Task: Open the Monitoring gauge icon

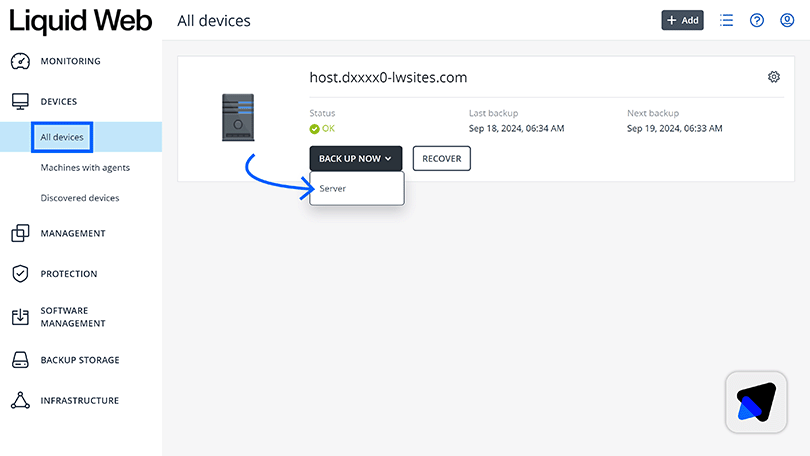Action: 20,61
